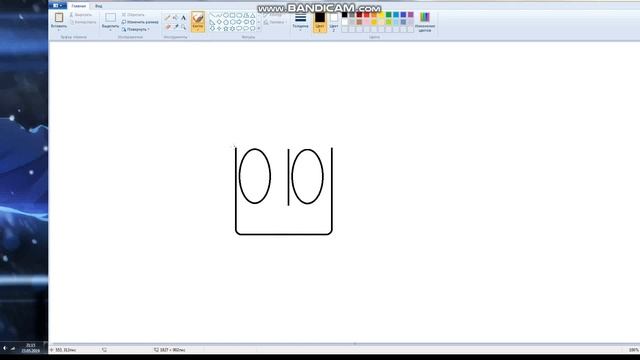The width and height of the screenshot is (640, 360).
Task: Open the taskbar clock and date
Action: pyautogui.click(x=30, y=348)
